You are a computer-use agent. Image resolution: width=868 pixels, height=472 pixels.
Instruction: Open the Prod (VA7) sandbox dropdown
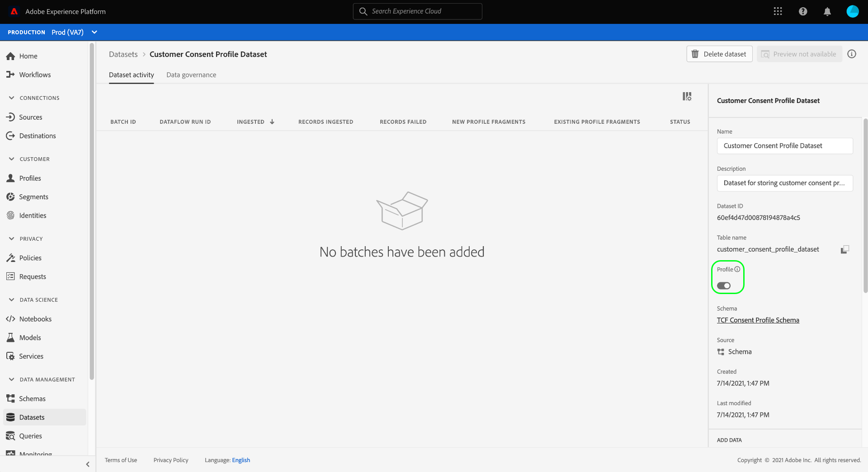[x=74, y=32]
